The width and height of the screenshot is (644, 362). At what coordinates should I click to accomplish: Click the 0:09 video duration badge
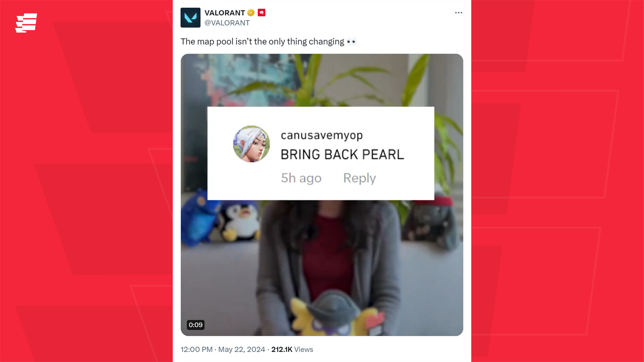(x=196, y=325)
